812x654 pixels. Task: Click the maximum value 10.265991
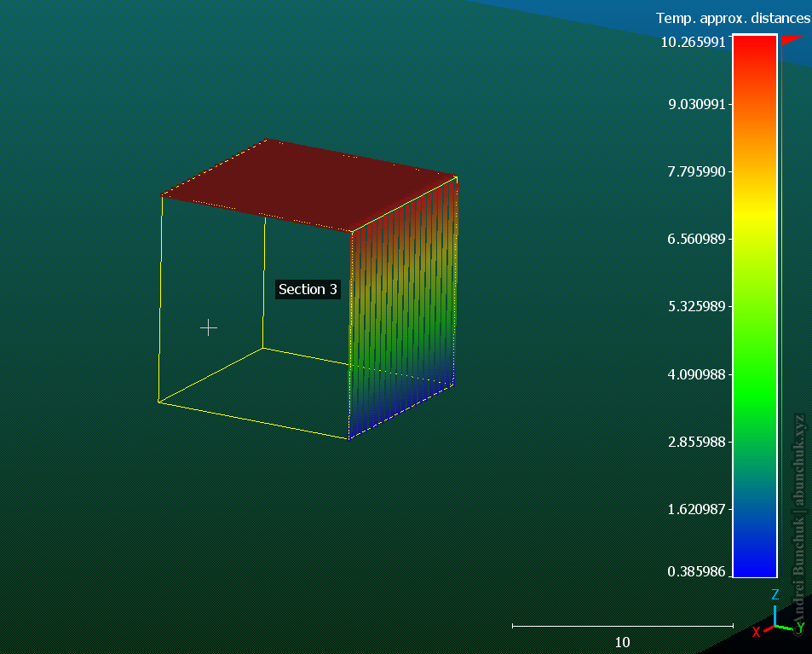(693, 42)
